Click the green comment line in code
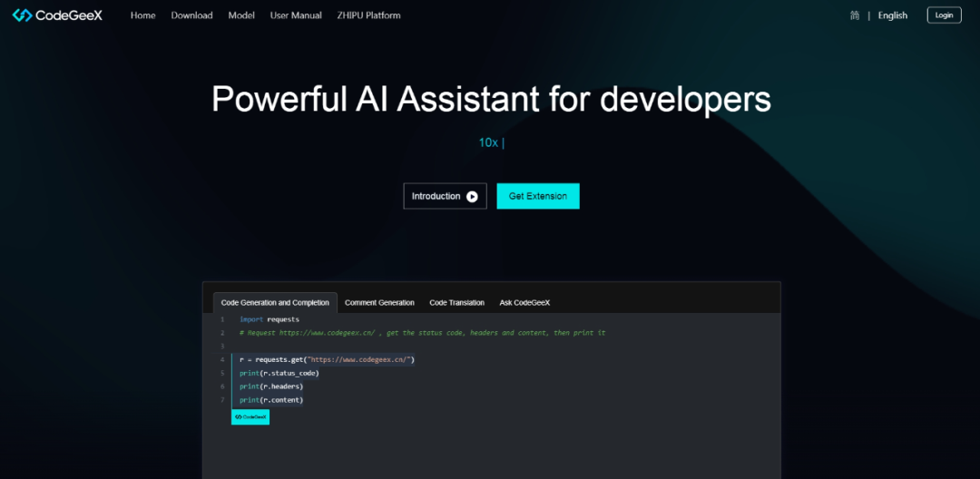 coord(422,333)
